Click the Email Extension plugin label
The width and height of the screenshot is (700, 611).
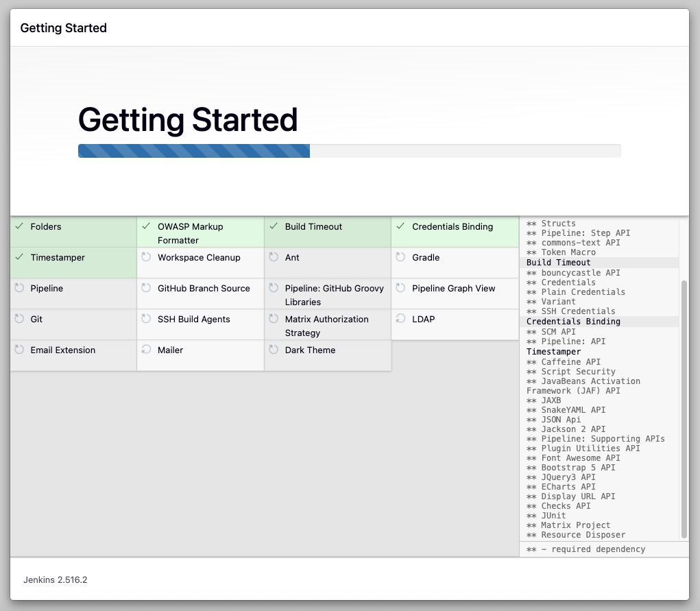click(62, 350)
